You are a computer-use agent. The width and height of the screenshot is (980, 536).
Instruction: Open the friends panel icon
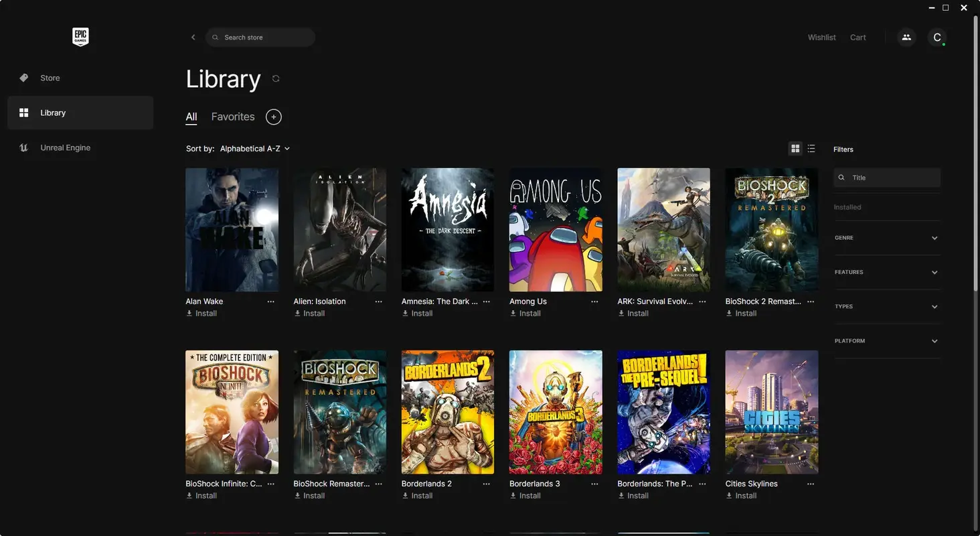coord(906,38)
